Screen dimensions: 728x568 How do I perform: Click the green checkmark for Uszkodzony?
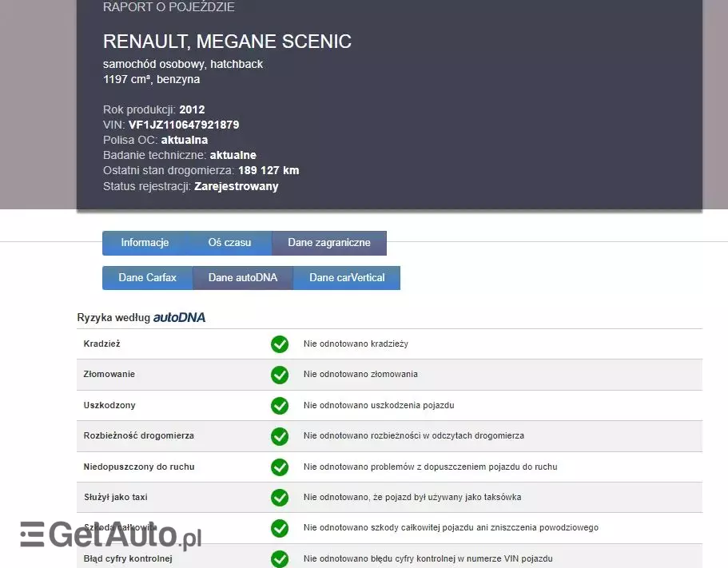coord(280,405)
